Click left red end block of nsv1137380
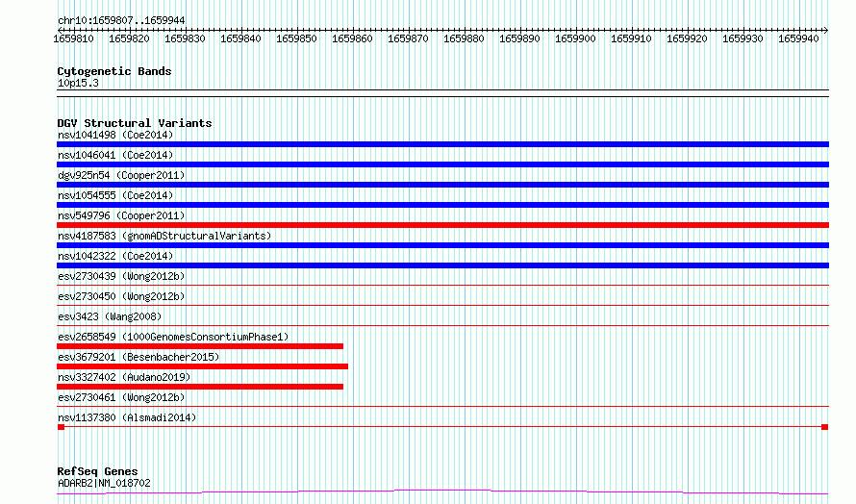Viewport: 856px width, 504px height. point(62,427)
